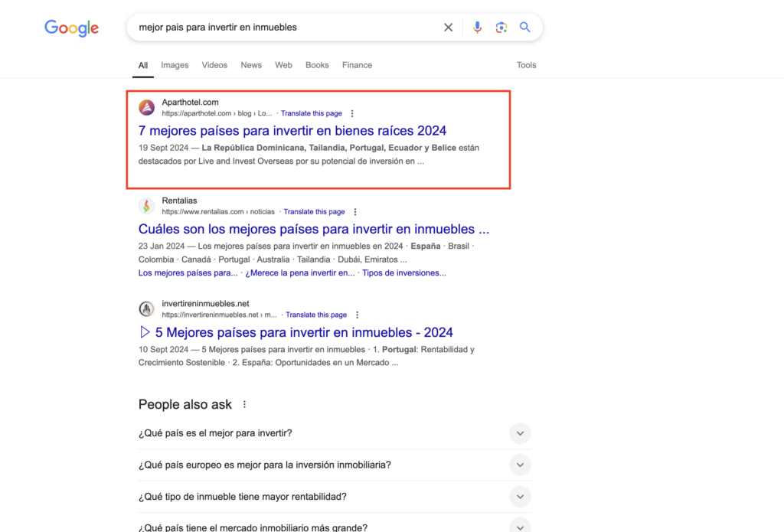Switch to the Images tab
784x532 pixels.
175,66
